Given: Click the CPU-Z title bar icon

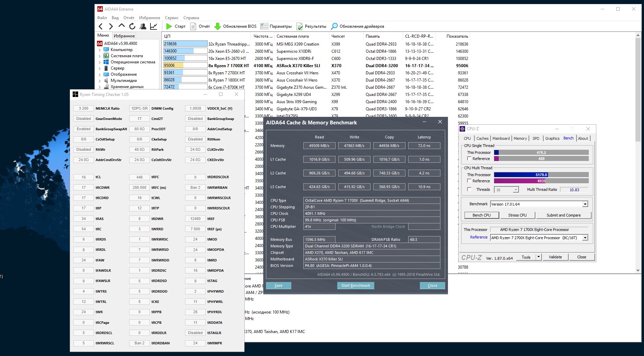Looking at the screenshot, I should click(463, 129).
